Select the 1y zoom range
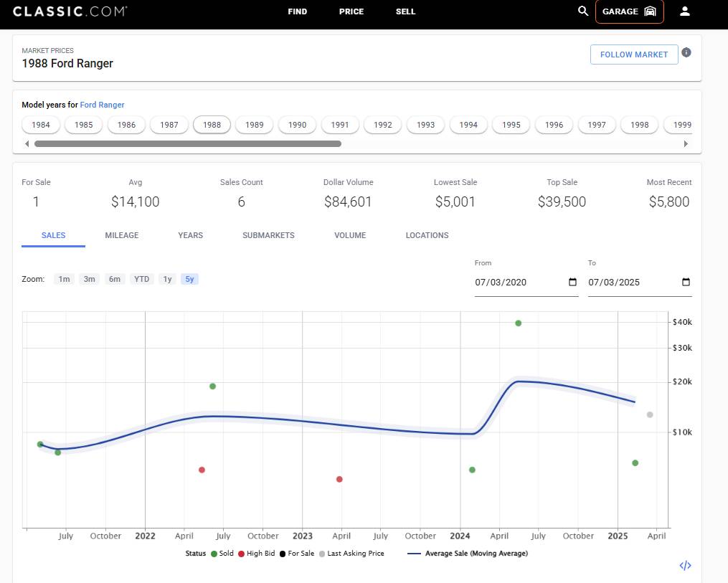 [167, 279]
